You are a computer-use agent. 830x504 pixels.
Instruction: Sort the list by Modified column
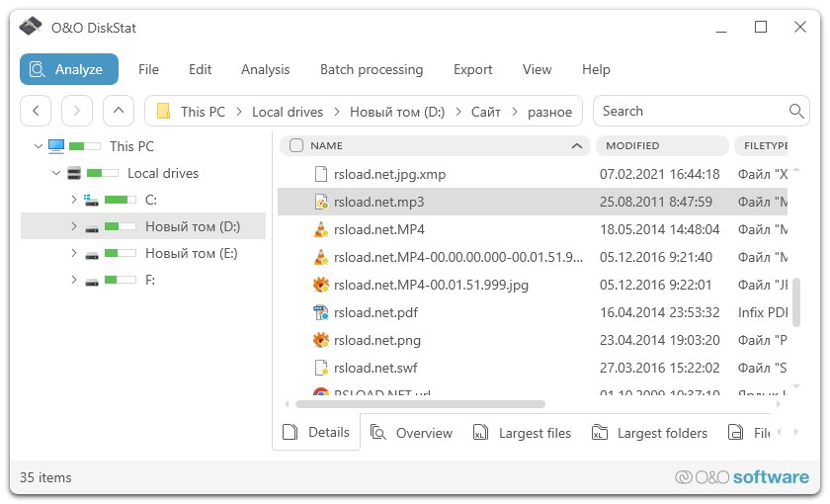pyautogui.click(x=660, y=146)
